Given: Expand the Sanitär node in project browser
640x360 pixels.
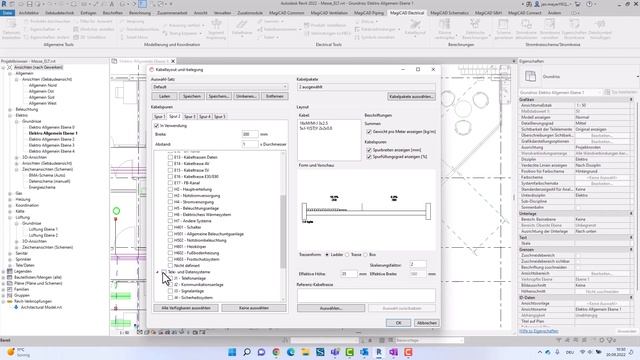Looking at the screenshot, I should tap(10, 253).
